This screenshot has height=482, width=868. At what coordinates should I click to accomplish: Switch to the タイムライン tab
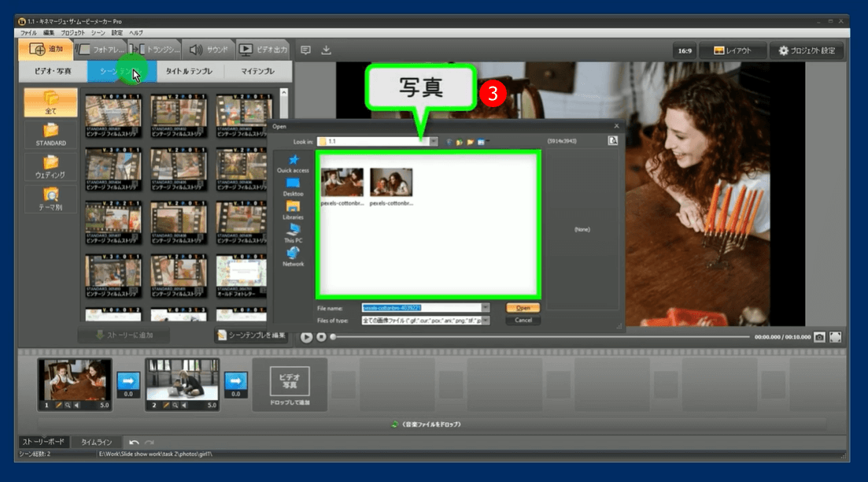[95, 443]
